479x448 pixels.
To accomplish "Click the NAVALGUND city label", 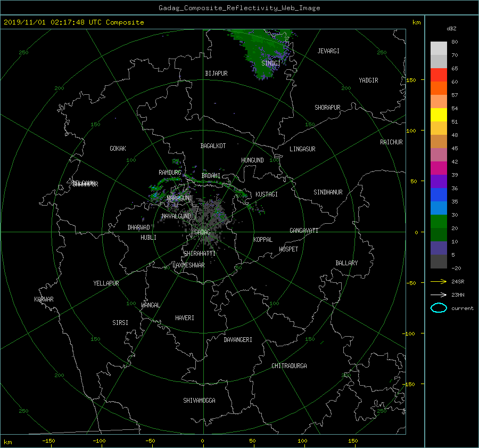I will pos(176,216).
